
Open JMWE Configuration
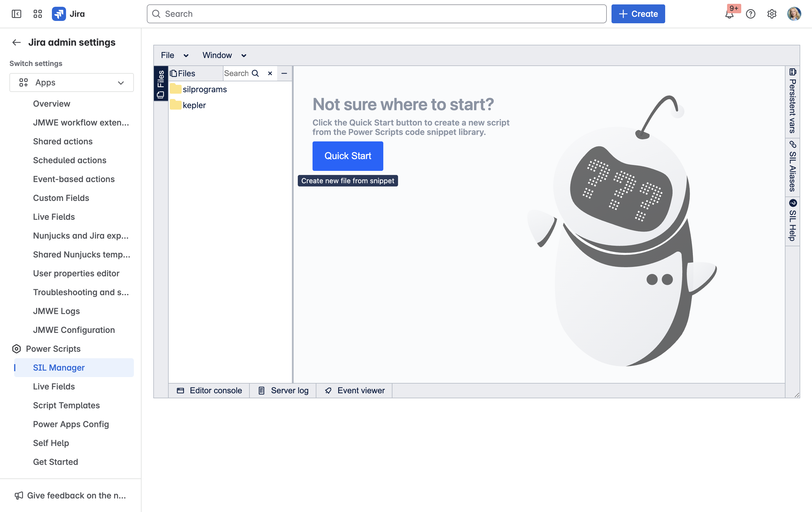74,330
